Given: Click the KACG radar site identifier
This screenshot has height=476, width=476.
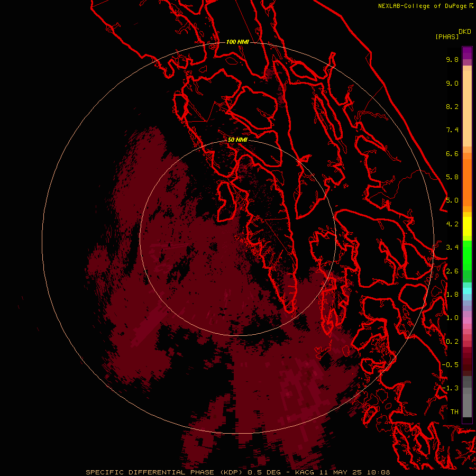Looking at the screenshot, I should click(x=306, y=472).
